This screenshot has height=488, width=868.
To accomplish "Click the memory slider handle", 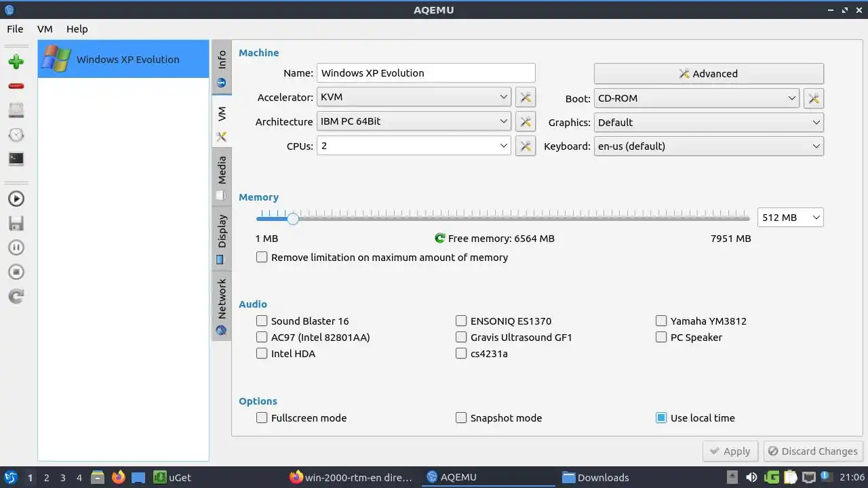I will pos(292,218).
